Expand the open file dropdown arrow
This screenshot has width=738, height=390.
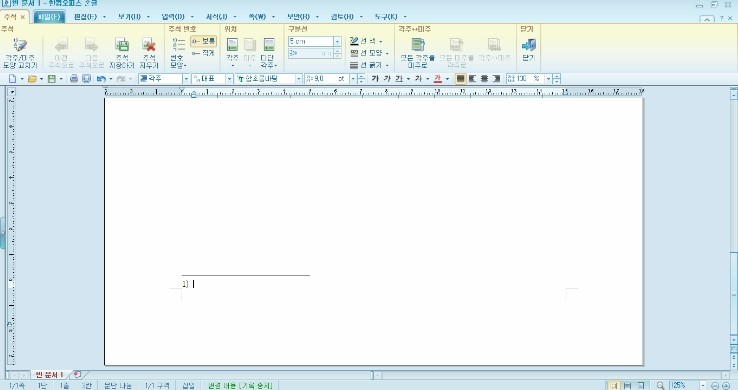(x=41, y=79)
